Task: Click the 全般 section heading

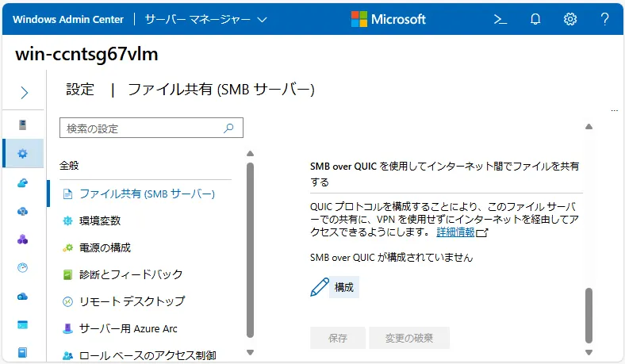Action: click(69, 165)
